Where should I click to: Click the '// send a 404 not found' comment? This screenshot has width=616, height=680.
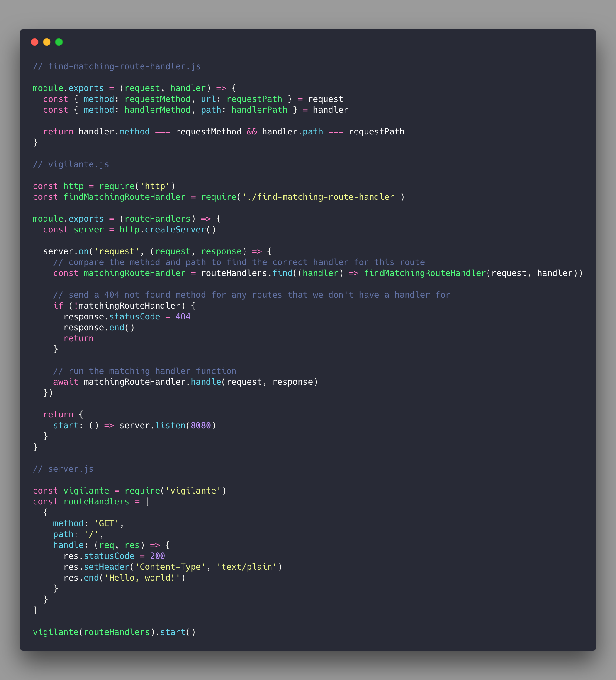coord(252,295)
